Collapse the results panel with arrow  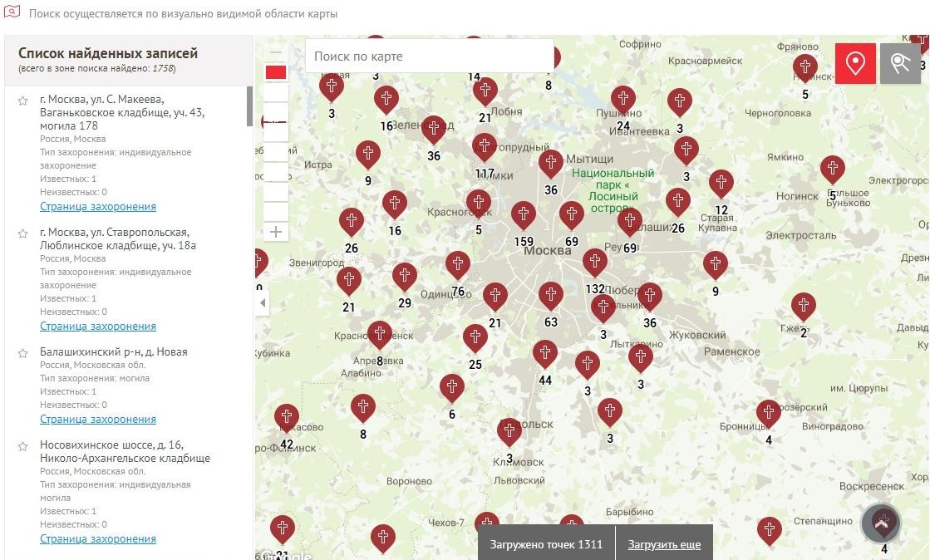262,303
